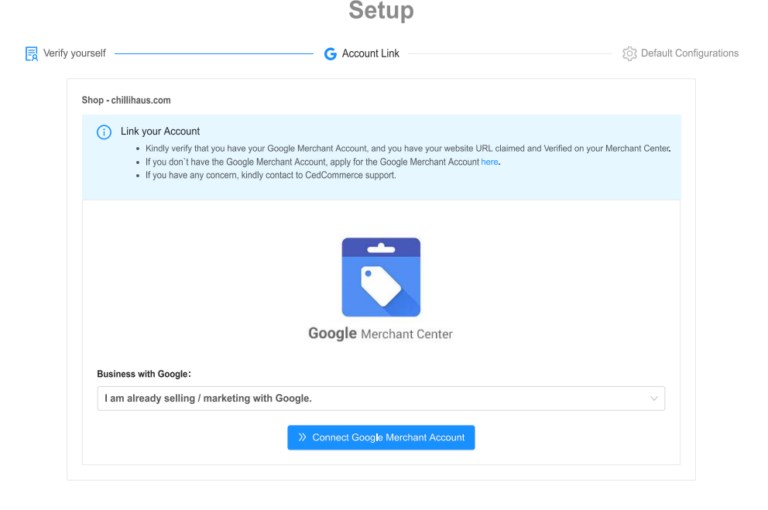Click the Google Merchant Center tag logo
The image size is (768, 510).
click(x=381, y=277)
